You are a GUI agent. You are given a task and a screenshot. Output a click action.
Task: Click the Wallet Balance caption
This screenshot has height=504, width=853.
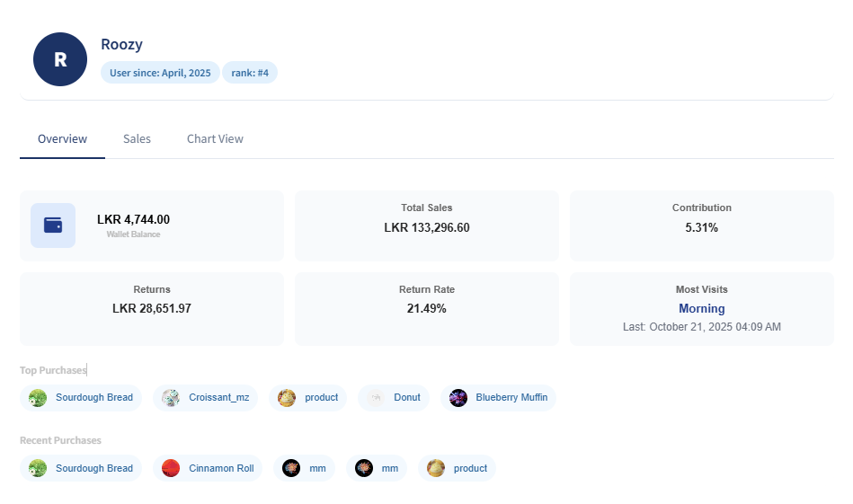(133, 234)
